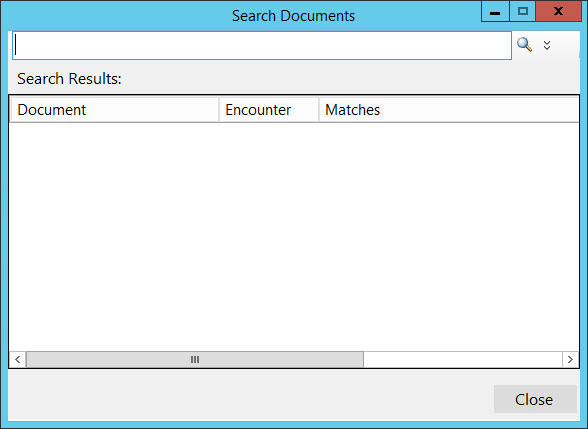The width and height of the screenshot is (588, 429).
Task: Click the Search Results label
Action: click(69, 79)
